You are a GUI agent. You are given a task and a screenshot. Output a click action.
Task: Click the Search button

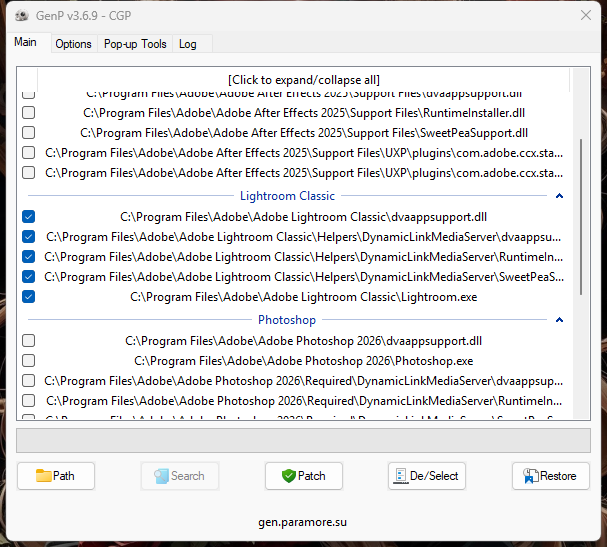[180, 476]
